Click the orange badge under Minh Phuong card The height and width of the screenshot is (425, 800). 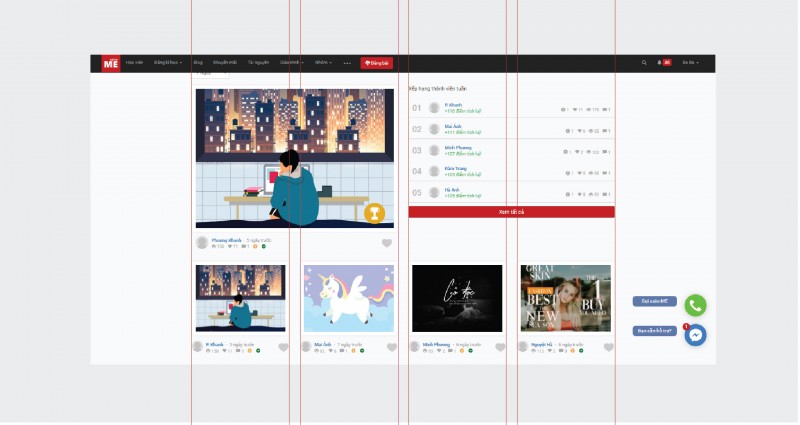pyautogui.click(x=462, y=351)
